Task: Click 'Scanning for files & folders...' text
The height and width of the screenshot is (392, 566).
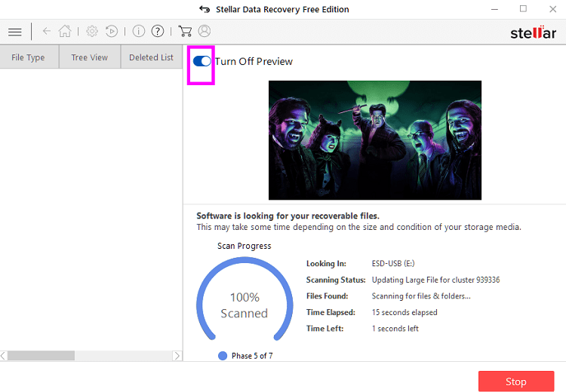Action: tap(421, 296)
